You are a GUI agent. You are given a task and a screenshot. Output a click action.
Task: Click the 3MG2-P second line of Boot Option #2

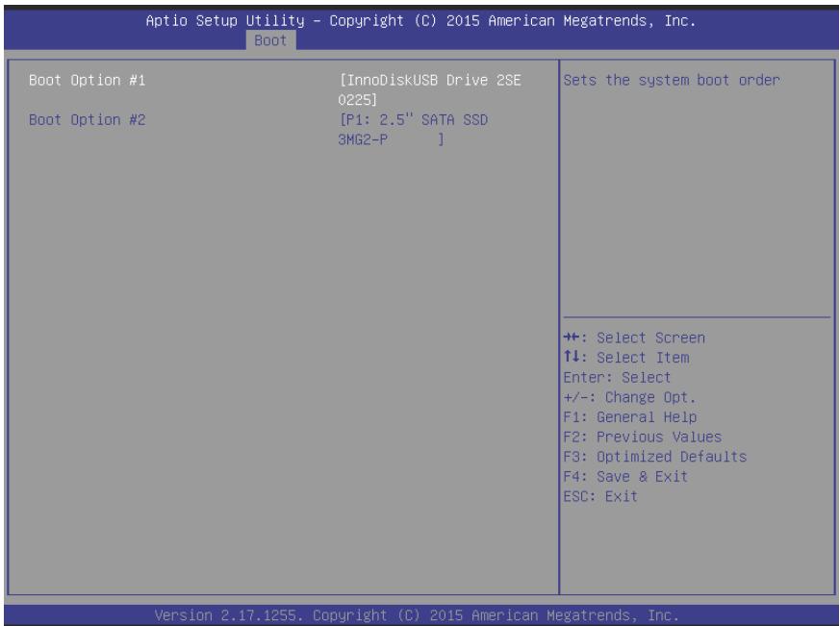[363, 139]
